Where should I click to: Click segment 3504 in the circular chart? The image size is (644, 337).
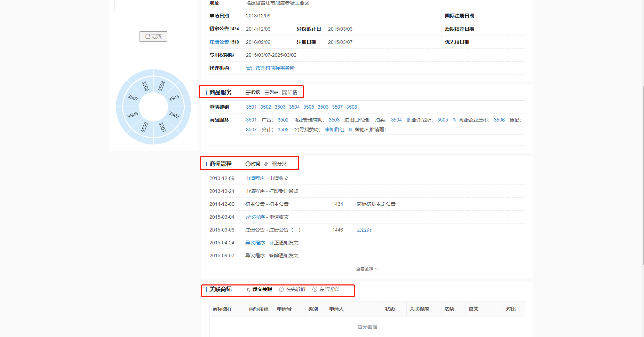(x=162, y=86)
